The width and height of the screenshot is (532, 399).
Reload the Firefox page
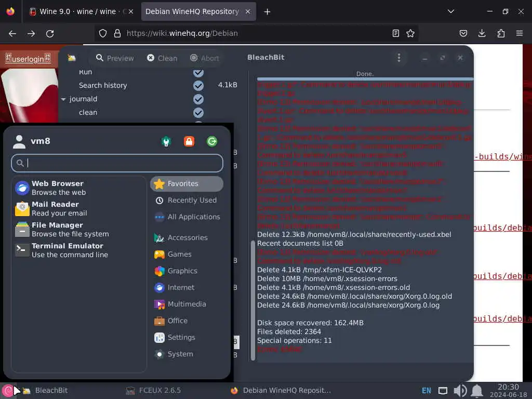point(50,34)
